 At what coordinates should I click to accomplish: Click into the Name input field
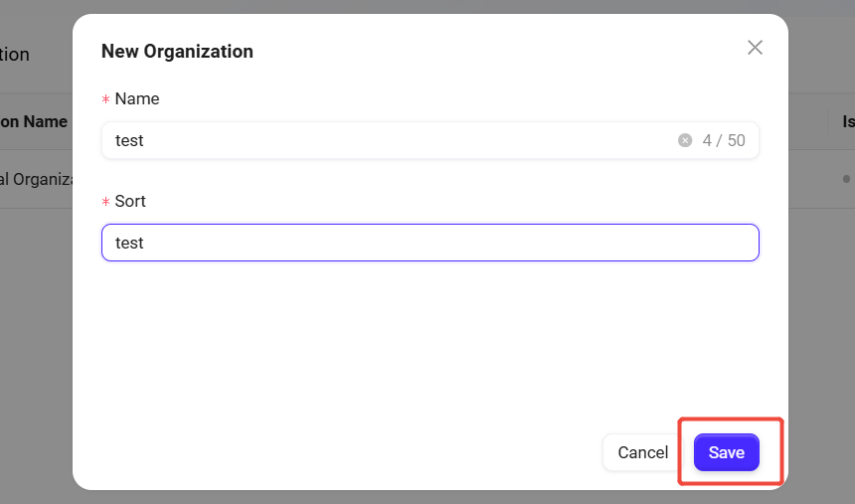click(398, 140)
